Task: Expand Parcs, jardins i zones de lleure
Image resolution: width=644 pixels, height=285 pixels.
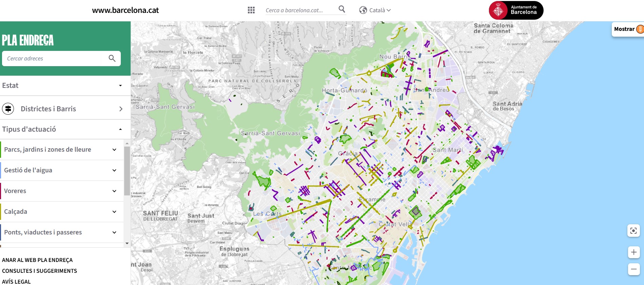Action: point(114,150)
